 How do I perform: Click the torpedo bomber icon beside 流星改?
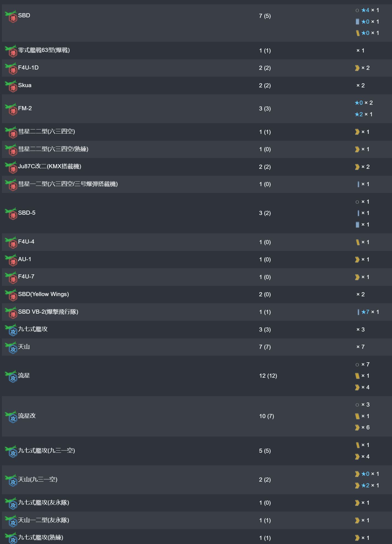point(11,417)
